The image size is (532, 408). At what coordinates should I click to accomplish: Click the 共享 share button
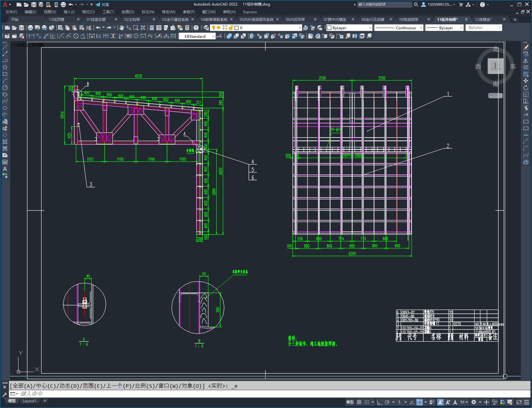click(103, 4)
